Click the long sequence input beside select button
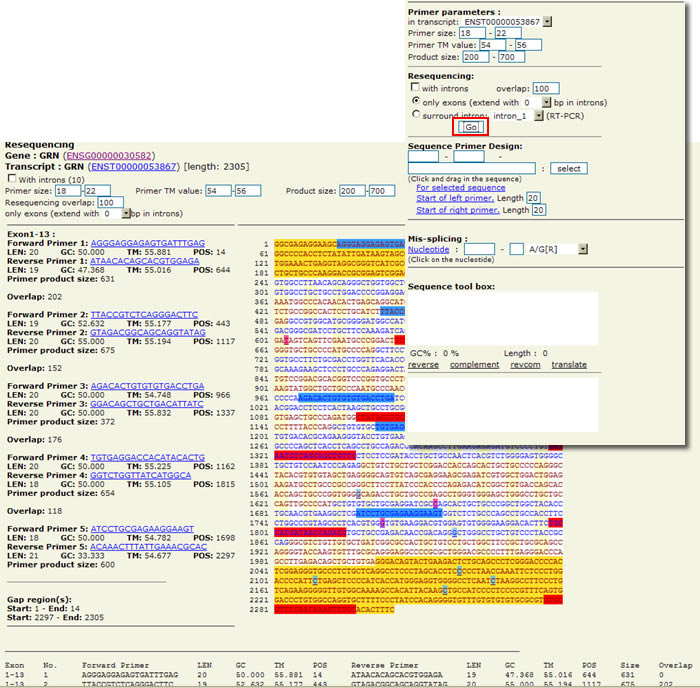The height and width of the screenshot is (688, 700). tap(472, 168)
